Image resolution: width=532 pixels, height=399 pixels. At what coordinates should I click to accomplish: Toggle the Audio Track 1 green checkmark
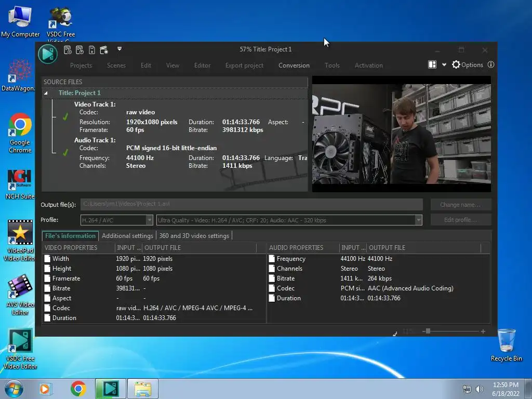click(x=65, y=153)
